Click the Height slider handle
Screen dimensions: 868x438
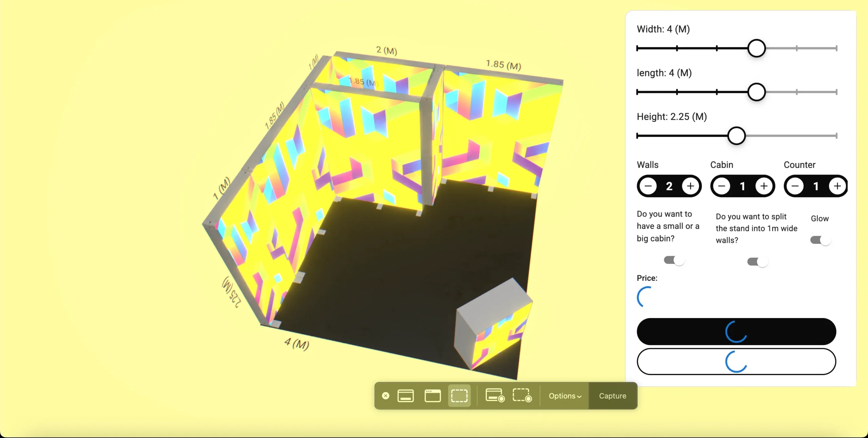[x=736, y=136]
